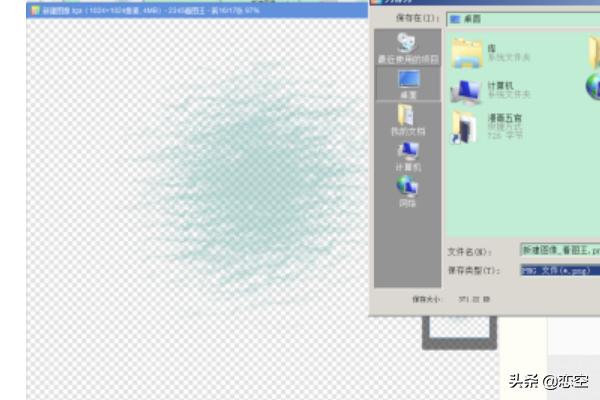
Task: Open 网络 in the save dialog sidebar
Action: pos(408,192)
